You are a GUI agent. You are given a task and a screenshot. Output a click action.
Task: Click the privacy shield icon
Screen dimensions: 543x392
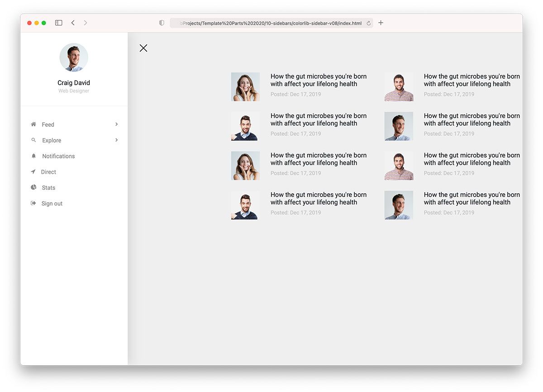click(x=162, y=23)
